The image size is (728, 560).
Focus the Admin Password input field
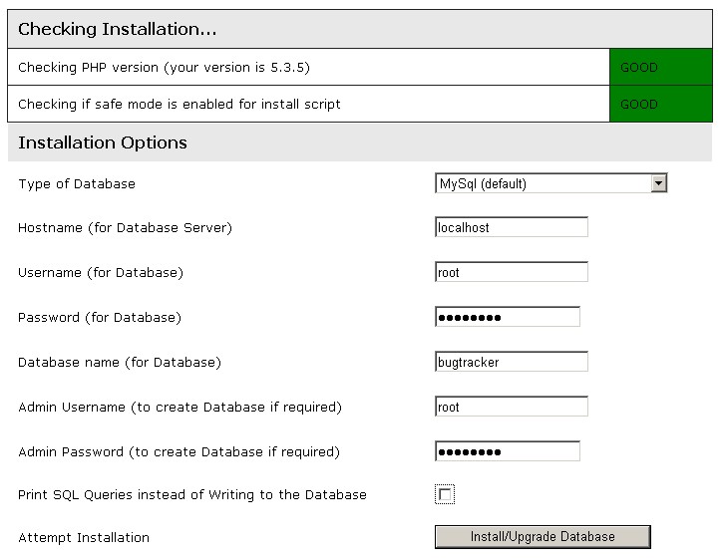[x=508, y=451]
